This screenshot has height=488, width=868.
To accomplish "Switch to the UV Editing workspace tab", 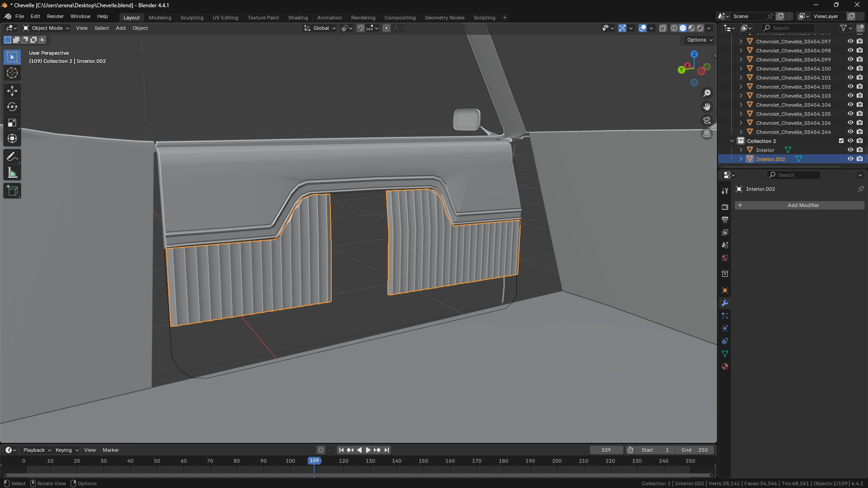I will coord(225,18).
